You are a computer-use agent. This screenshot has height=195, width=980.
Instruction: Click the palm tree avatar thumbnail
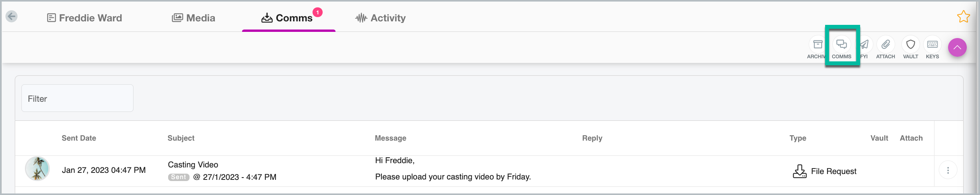[37, 169]
